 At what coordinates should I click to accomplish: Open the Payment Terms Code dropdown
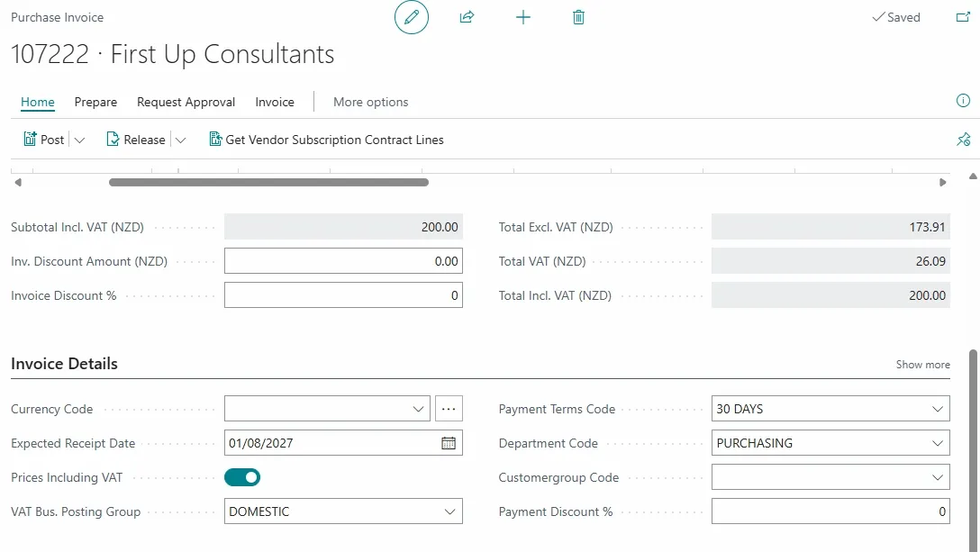[x=938, y=409]
